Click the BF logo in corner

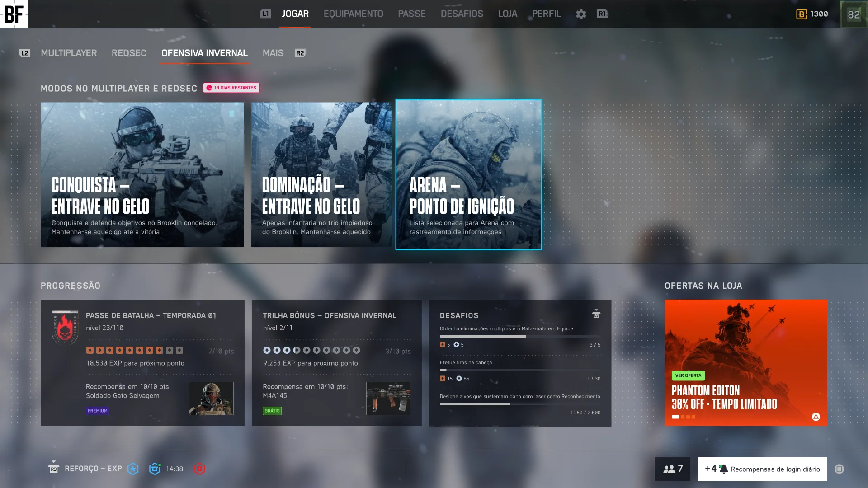point(14,14)
